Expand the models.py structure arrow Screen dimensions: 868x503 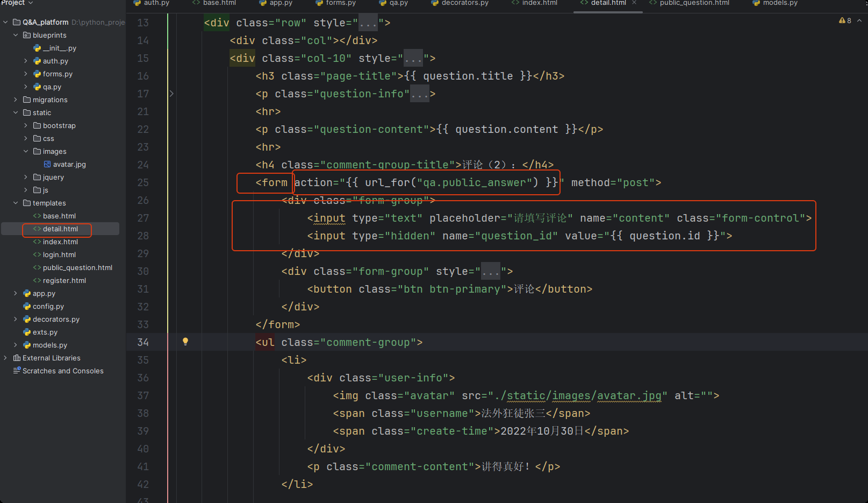coord(16,345)
